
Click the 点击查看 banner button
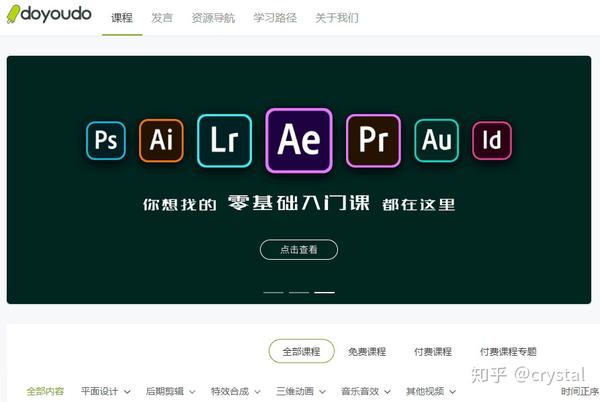[x=299, y=249]
